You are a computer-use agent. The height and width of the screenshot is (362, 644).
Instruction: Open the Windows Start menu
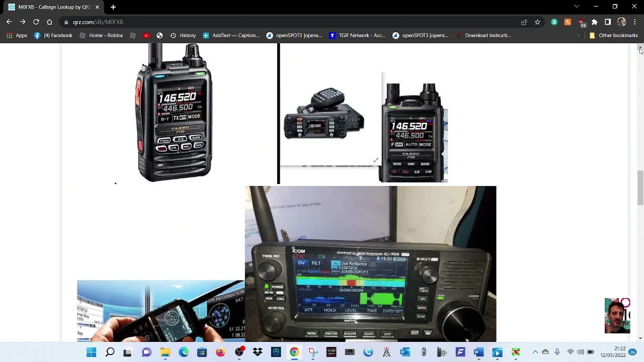(91, 352)
